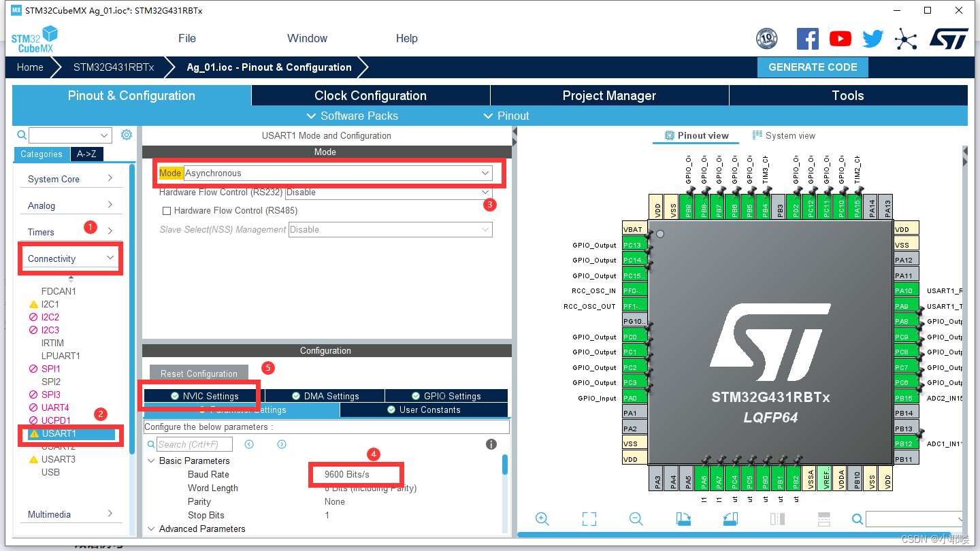
Task: Open the DMA Settings tab
Action: (x=325, y=396)
